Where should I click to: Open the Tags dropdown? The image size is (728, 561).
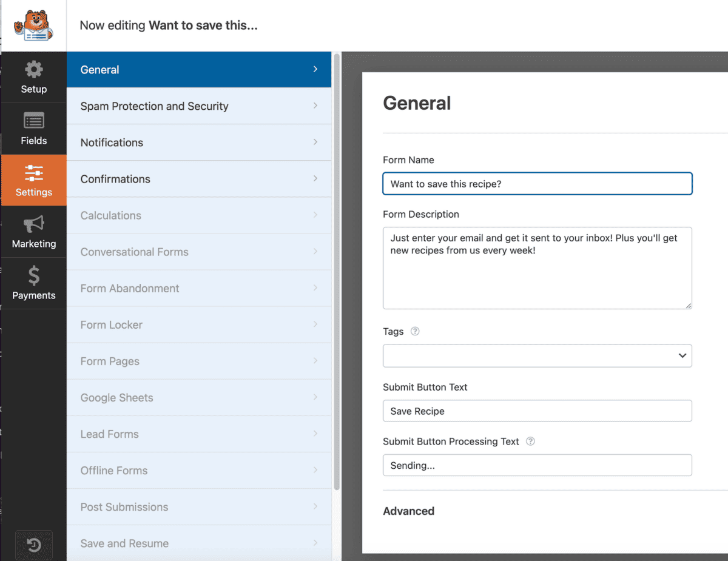coord(537,355)
